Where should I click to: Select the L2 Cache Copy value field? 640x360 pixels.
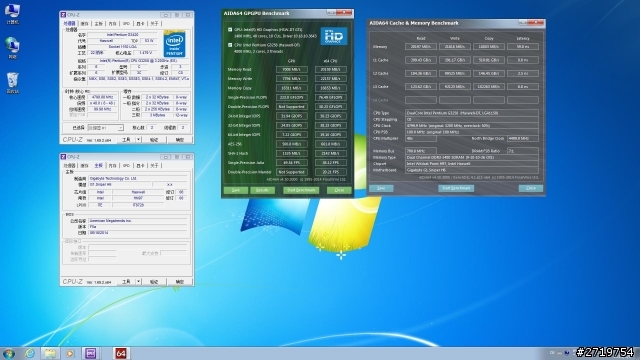[x=489, y=73]
